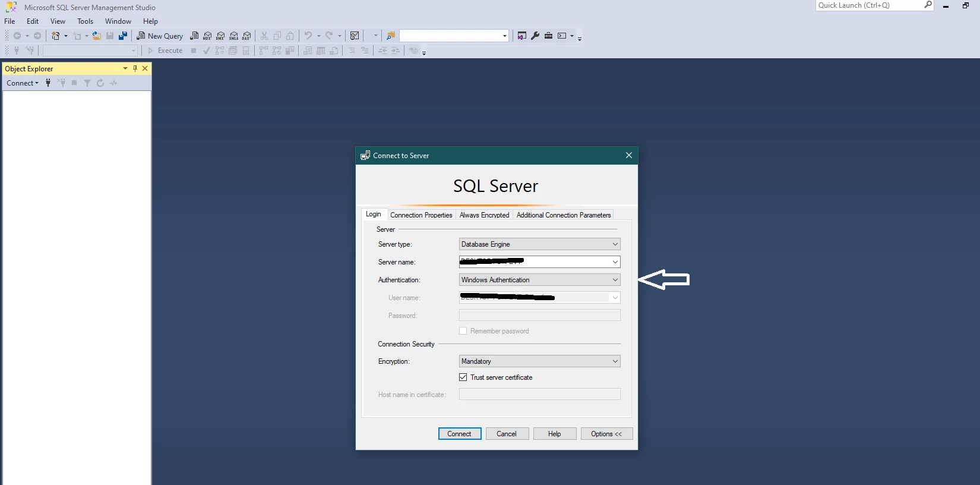Viewport: 980px width, 485px height.
Task: Click the Activity Monitor icon
Action: 355,36
